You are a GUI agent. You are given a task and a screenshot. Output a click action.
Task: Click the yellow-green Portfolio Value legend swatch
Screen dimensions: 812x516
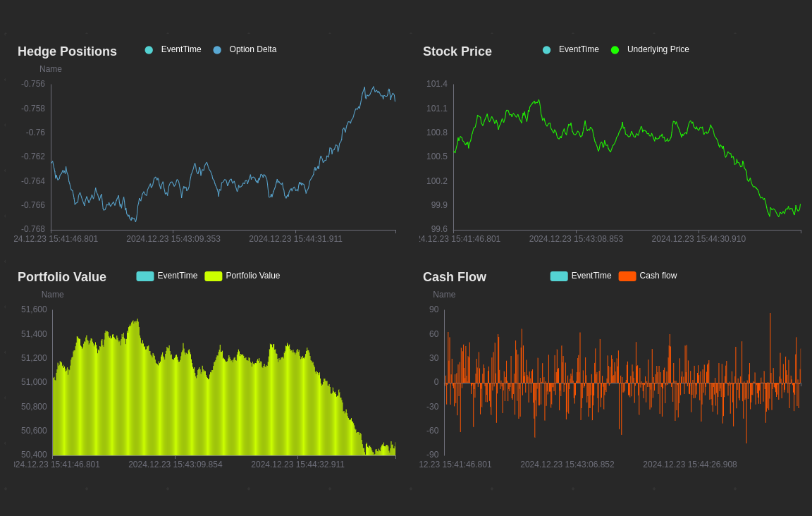[214, 276]
